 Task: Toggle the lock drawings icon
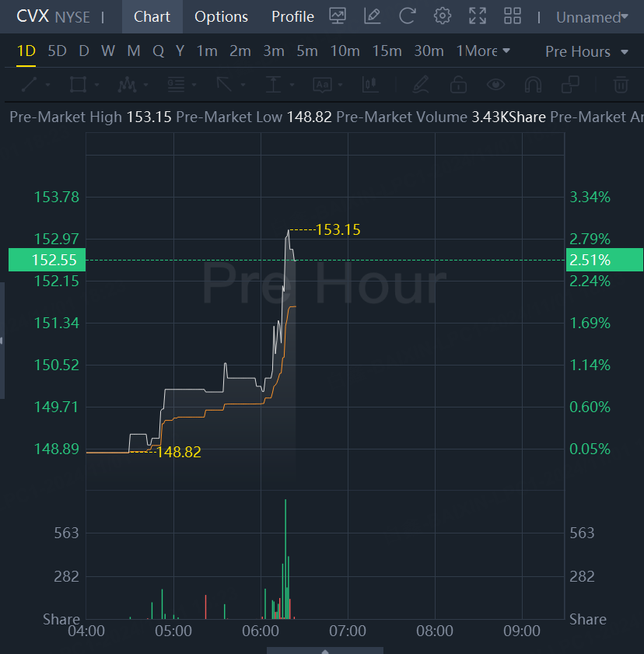click(458, 85)
